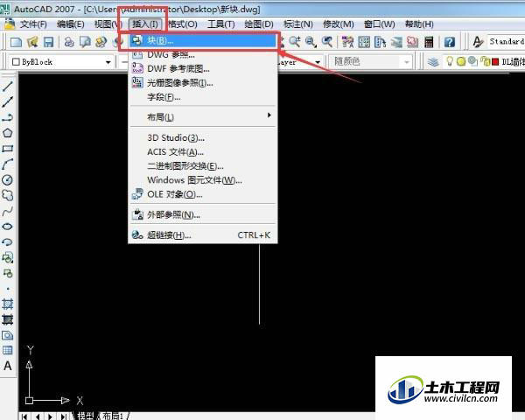Select the Polygon tool

7,133
